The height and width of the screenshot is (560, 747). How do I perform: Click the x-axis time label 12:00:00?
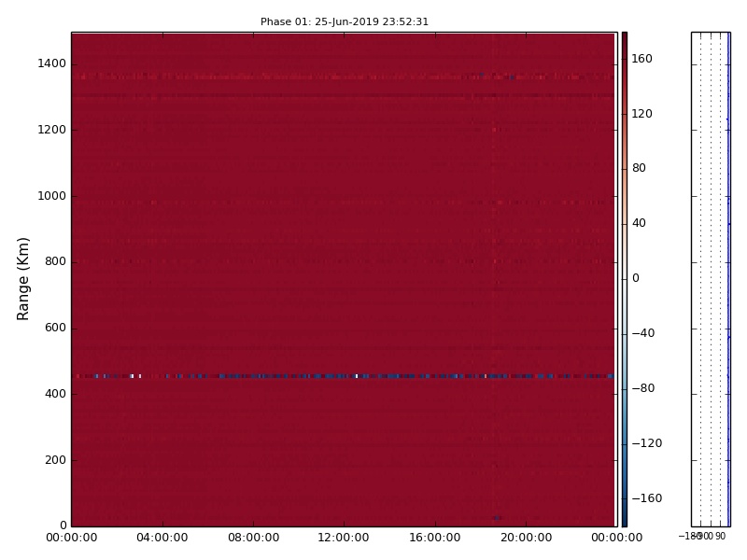click(344, 538)
